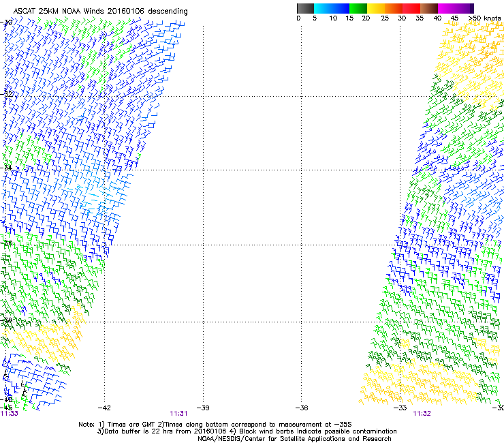The height and width of the screenshot is (443, 504).
Task: Click the purple '11:32' swath time label
Action: click(x=422, y=414)
